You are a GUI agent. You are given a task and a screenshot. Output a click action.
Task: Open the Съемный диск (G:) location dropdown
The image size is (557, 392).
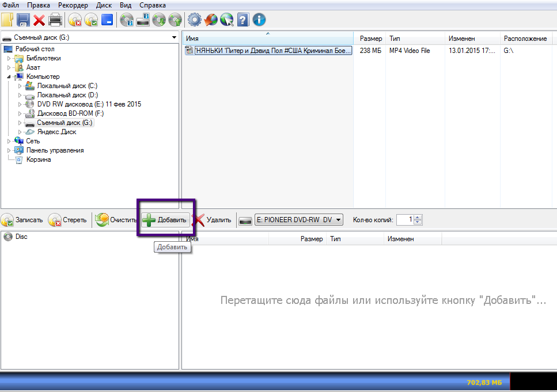175,37
